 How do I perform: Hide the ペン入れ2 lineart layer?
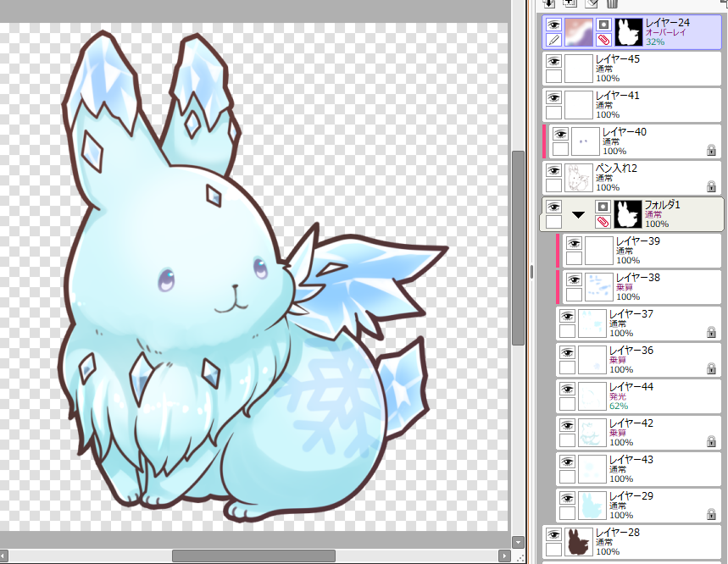553,170
